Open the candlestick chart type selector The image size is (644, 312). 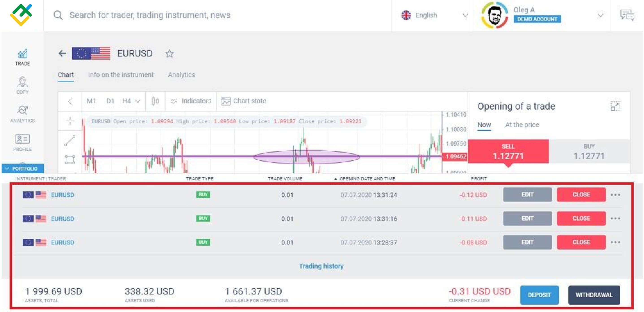(x=154, y=101)
